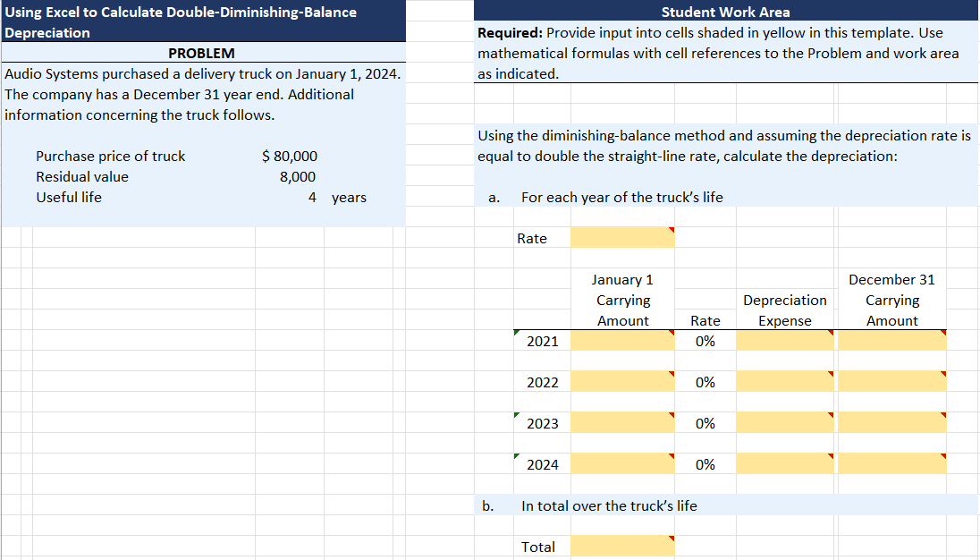Select the 0% Rate cell beside 2024

[x=705, y=463]
